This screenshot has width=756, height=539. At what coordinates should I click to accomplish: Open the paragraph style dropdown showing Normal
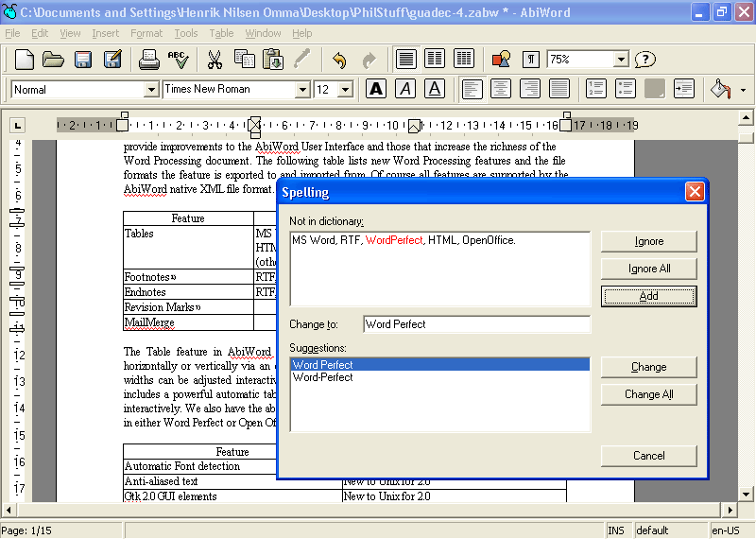coord(151,90)
